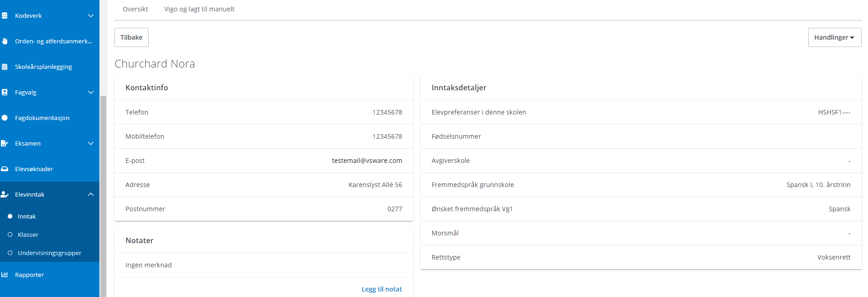This screenshot has width=868, height=297.
Task: Click the Elevinntak user-edit icon
Action: pos(5,194)
